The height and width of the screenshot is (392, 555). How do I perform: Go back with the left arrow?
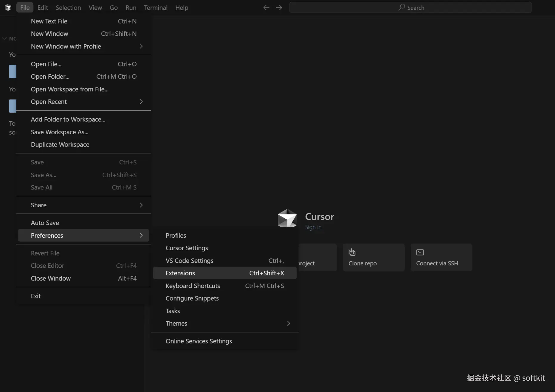tap(266, 7)
